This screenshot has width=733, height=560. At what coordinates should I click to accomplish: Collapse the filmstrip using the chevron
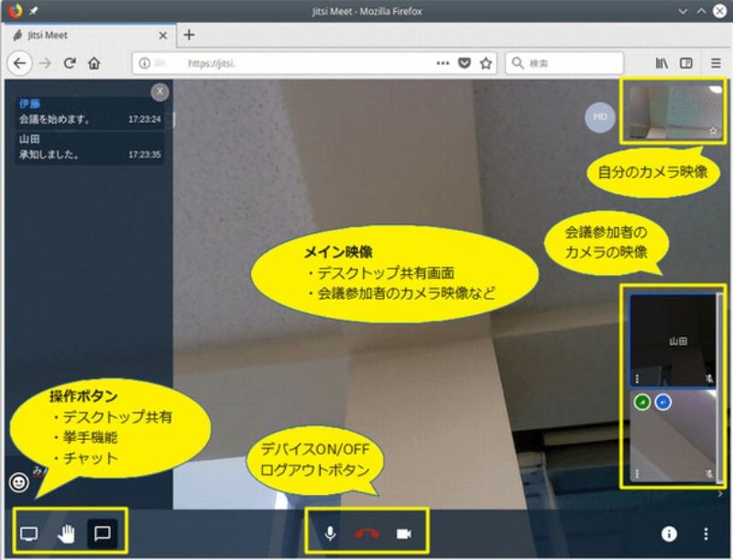coord(719,492)
